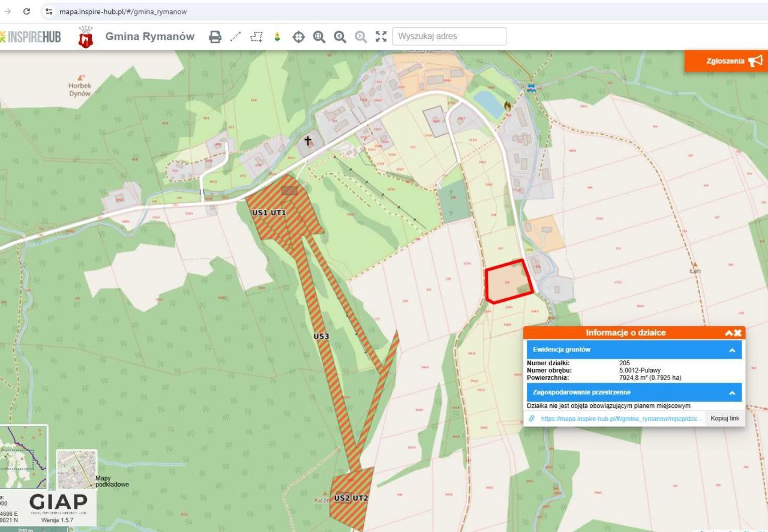Open the street view pegman tool
Screen dimensions: 768x532
277,37
